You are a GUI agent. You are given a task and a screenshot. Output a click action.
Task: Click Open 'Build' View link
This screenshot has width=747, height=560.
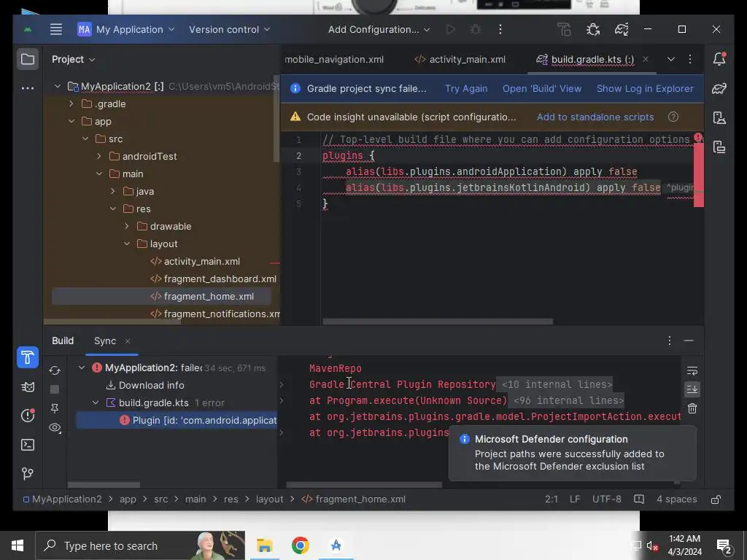[542, 88]
